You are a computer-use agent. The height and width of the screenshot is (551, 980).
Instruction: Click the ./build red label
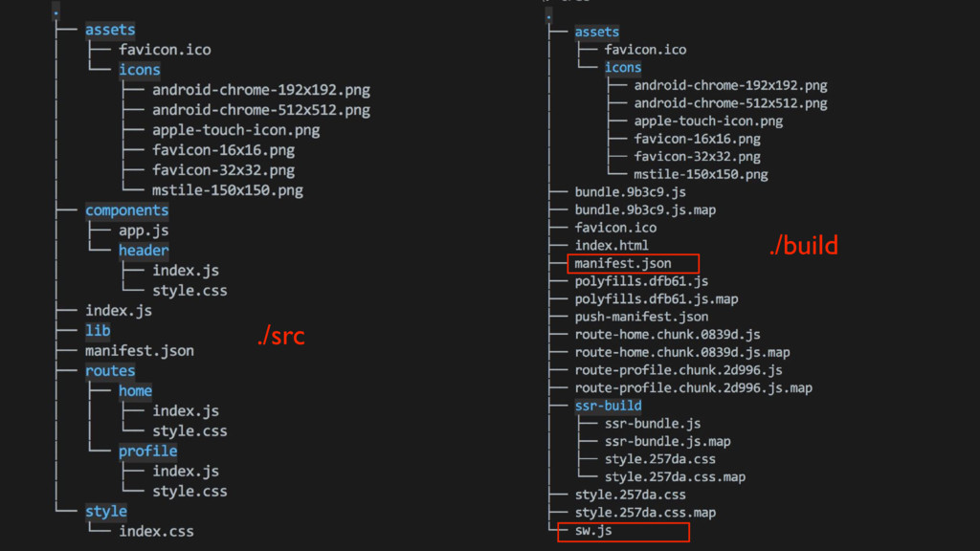(804, 246)
